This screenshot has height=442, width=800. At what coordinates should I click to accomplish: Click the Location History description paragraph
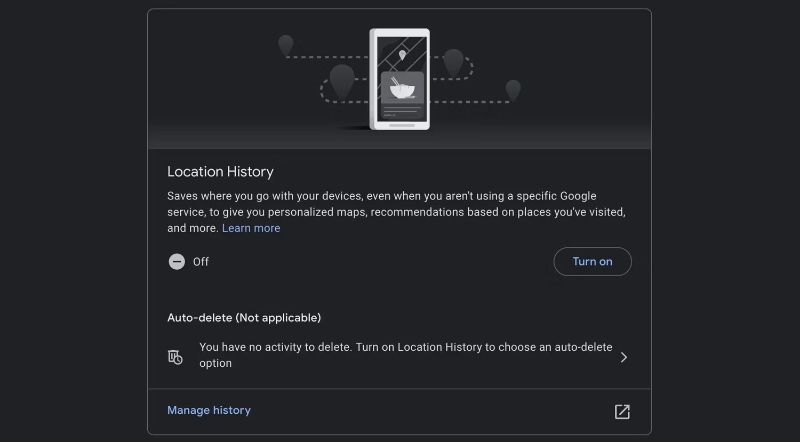[395, 212]
